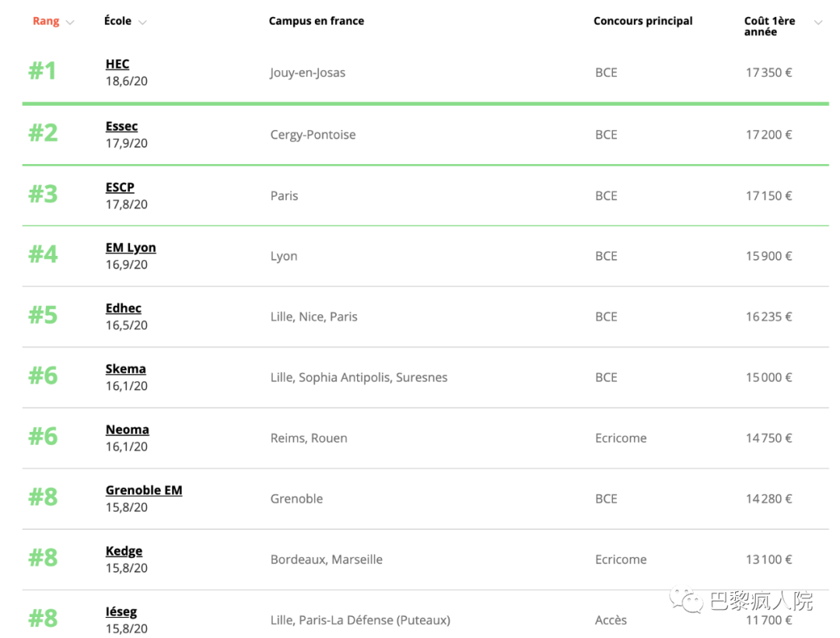Image resolution: width=840 pixels, height=638 pixels.
Task: Sort by Rang column chevron
Action: click(x=70, y=23)
